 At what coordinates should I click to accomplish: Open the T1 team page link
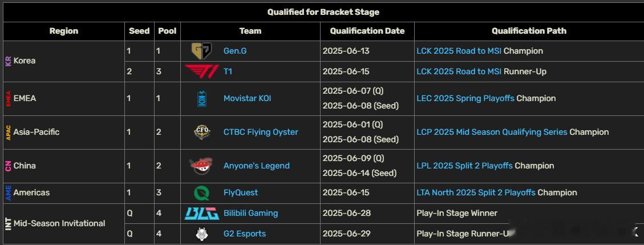click(228, 71)
